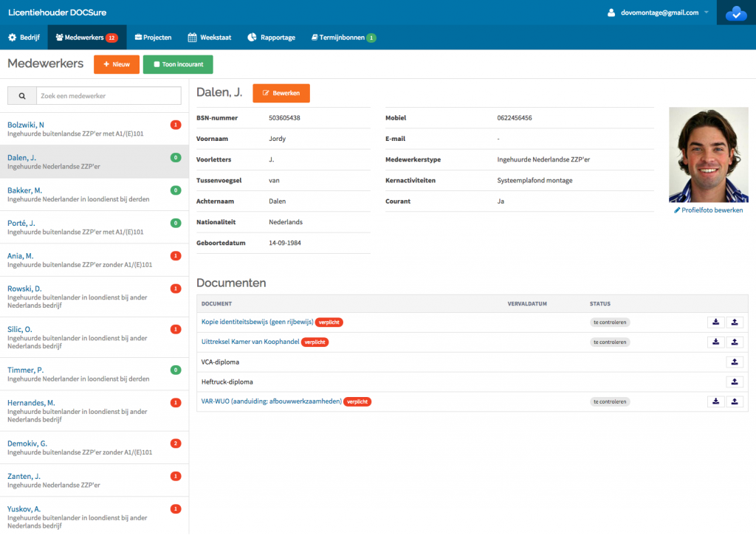Download the Kopie identiteitsbewijs document

point(715,322)
